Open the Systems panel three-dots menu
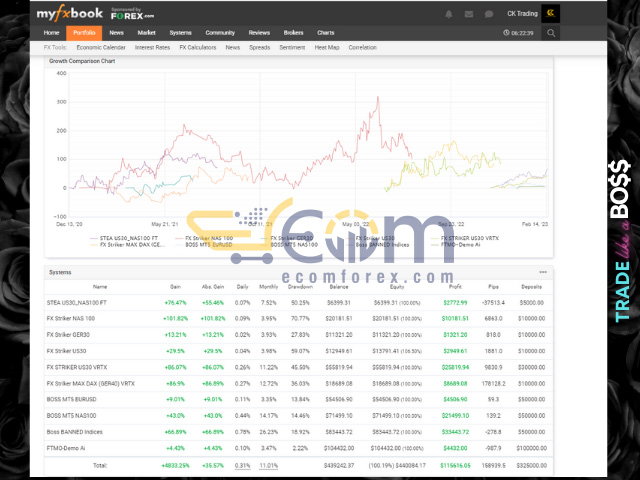Image resolution: width=640 pixels, height=480 pixels. (543, 272)
